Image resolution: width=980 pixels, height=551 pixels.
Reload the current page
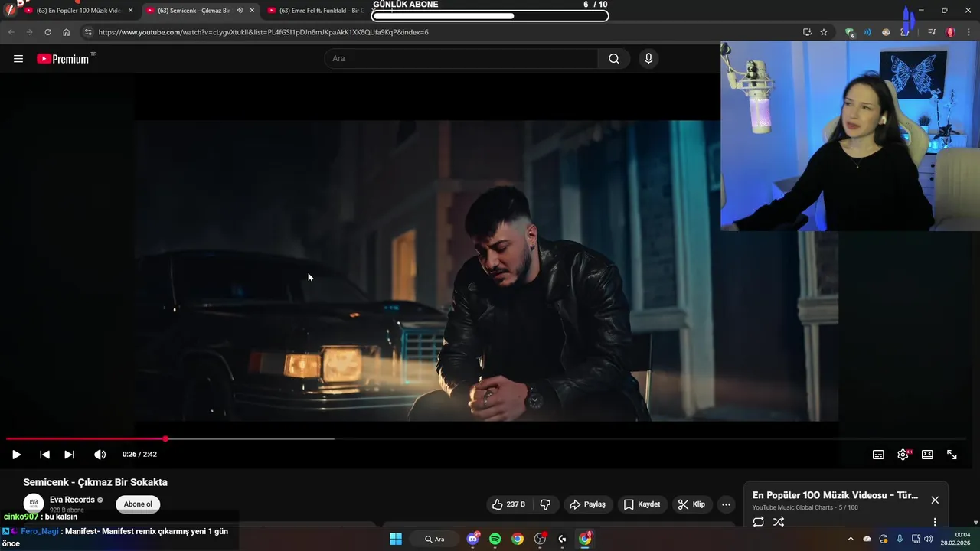pos(47,32)
